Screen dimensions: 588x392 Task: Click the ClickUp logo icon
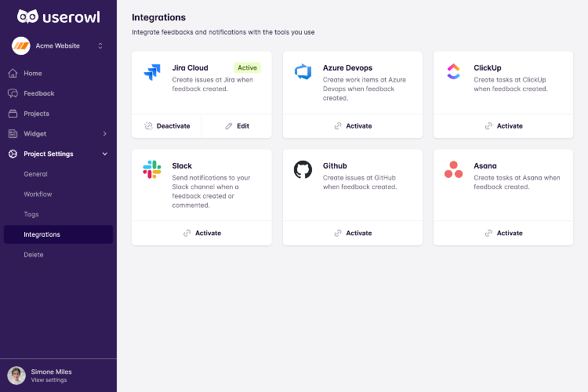tap(453, 71)
